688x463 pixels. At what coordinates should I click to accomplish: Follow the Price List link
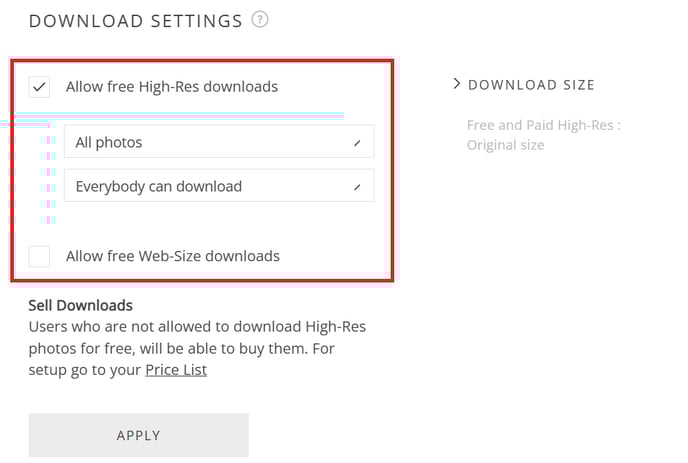[176, 370]
